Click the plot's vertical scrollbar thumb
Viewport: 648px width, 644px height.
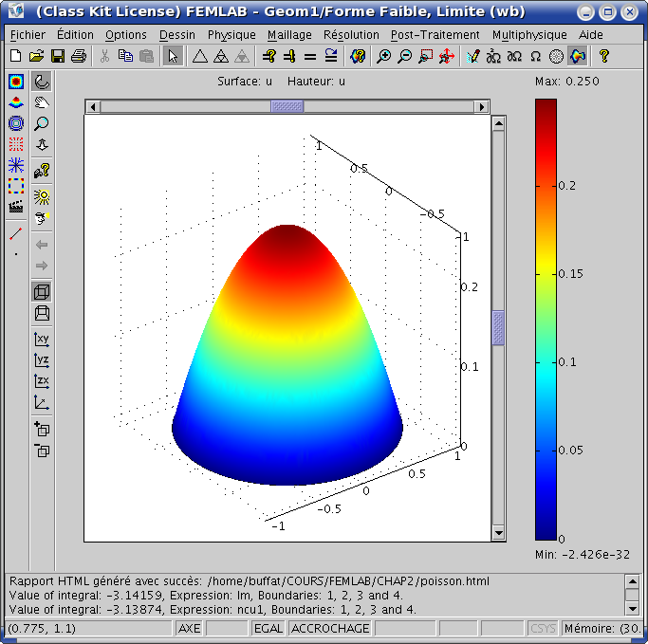498,328
